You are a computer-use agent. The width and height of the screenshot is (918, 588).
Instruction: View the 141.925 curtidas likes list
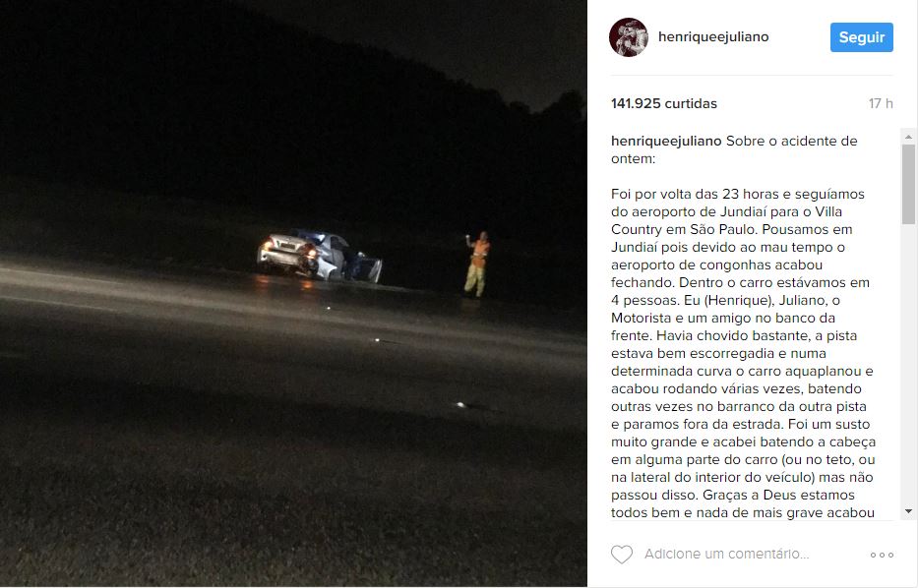(x=664, y=103)
